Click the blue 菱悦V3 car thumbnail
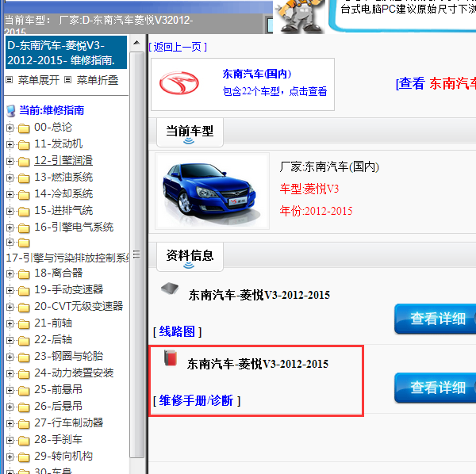476x474 pixels. pyautogui.click(x=212, y=191)
